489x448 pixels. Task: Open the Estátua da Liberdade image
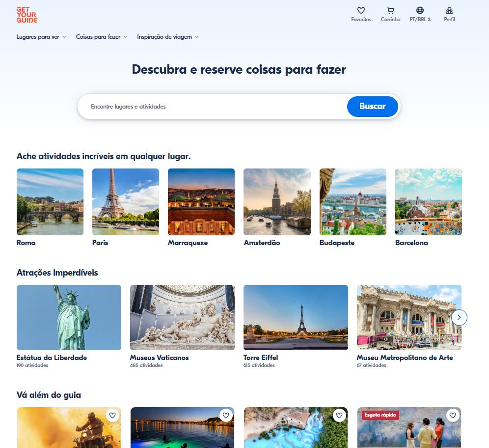(69, 317)
